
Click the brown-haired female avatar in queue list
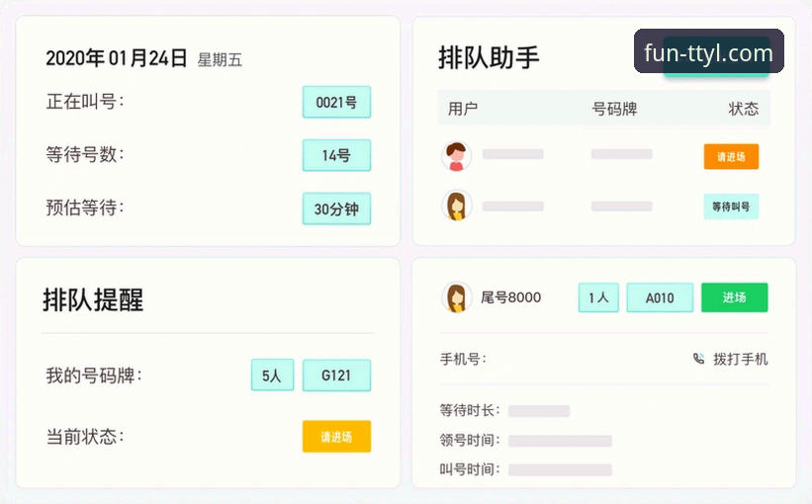tap(456, 207)
